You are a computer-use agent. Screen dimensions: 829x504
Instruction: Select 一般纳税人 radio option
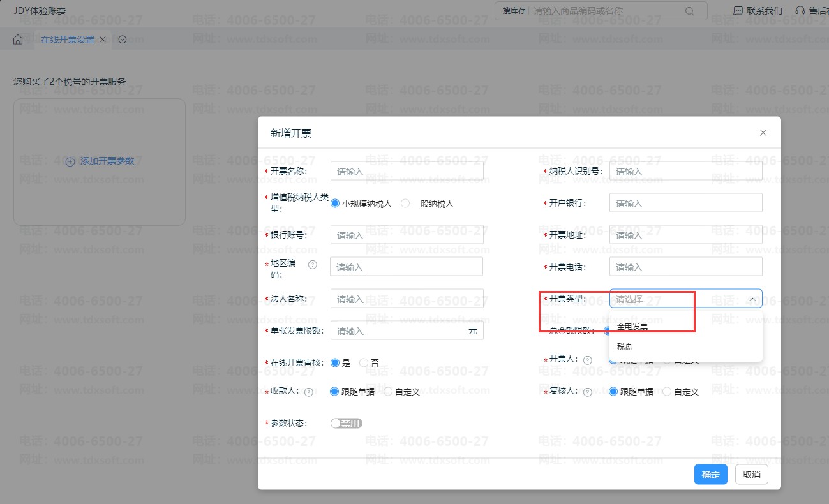[405, 204]
